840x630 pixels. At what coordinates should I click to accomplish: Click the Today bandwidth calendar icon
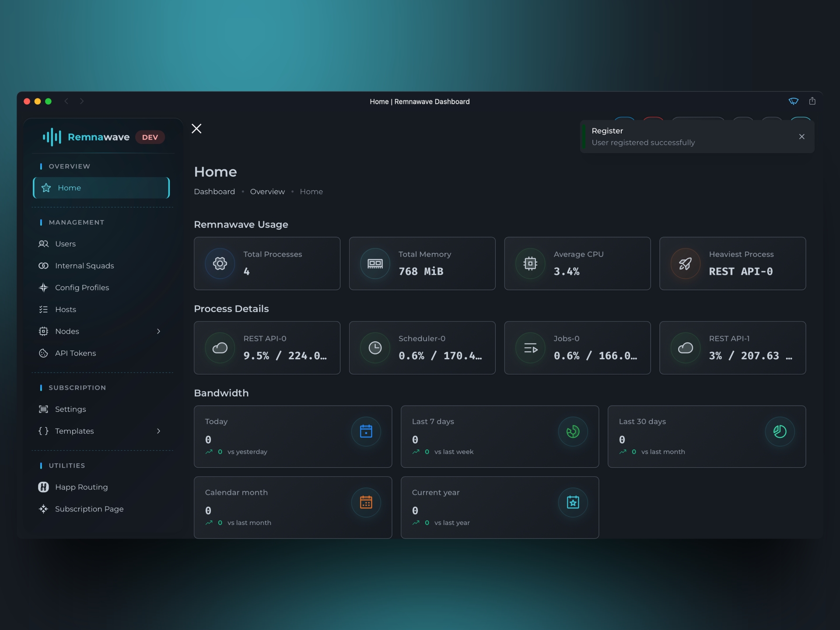pos(366,431)
